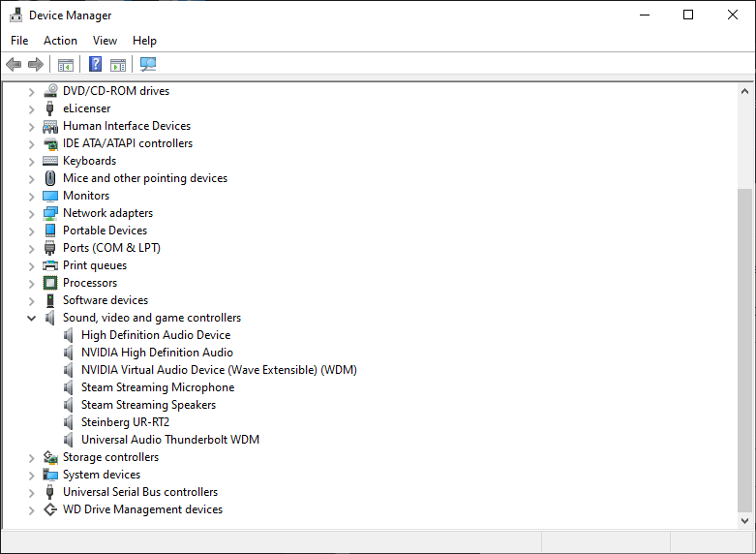Select WD Drive Management devices label

point(142,509)
